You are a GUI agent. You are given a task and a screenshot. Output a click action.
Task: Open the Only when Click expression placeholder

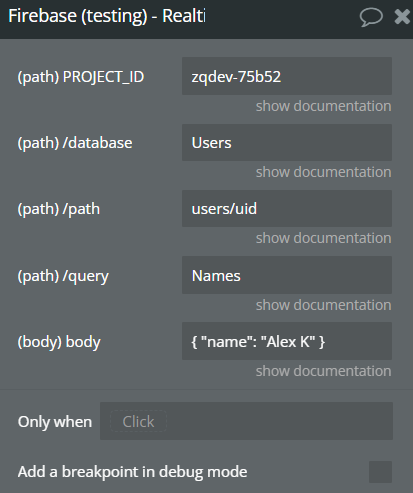coord(138,421)
